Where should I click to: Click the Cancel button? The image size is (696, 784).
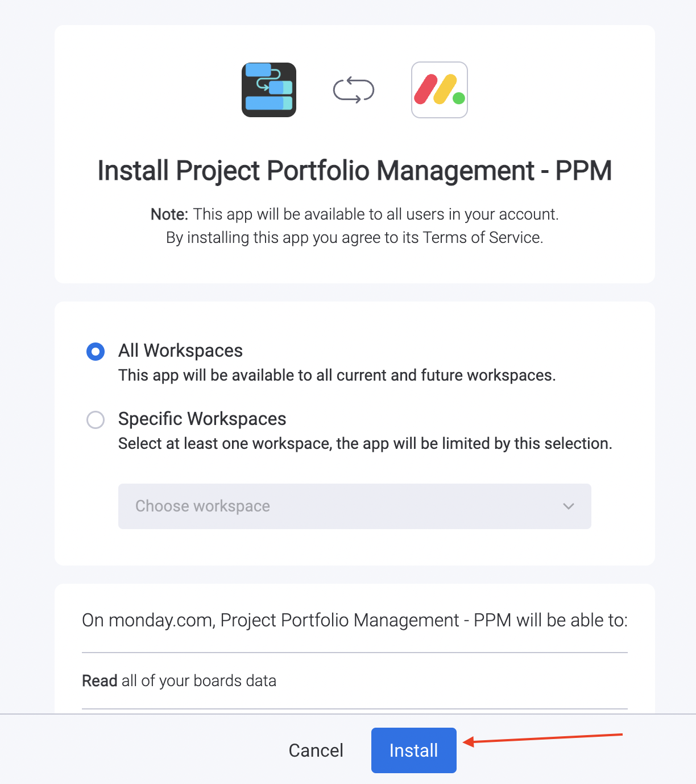(316, 750)
